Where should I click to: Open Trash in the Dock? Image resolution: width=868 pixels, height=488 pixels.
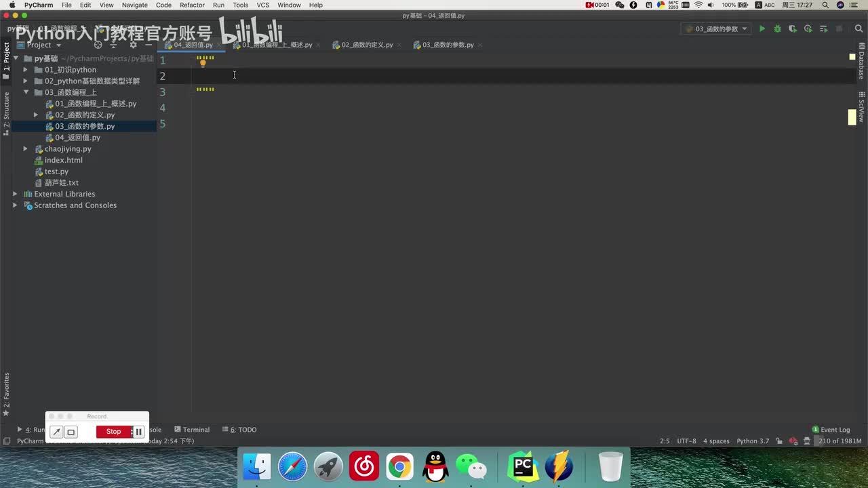(610, 467)
